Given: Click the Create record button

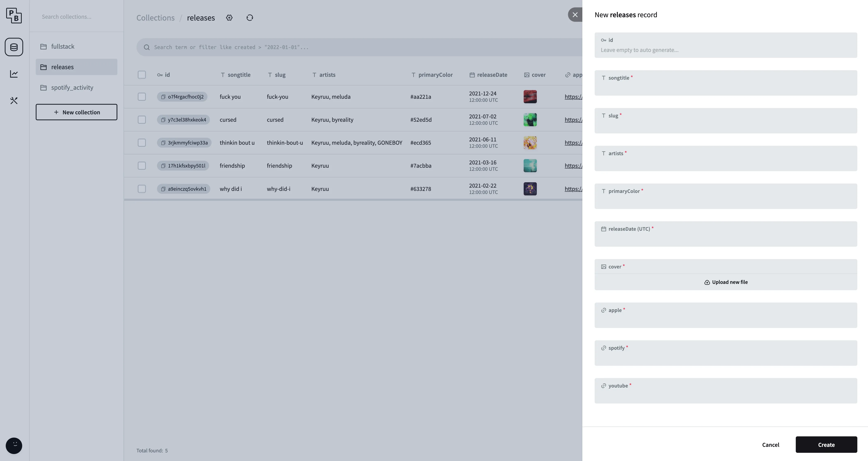Looking at the screenshot, I should (x=826, y=445).
